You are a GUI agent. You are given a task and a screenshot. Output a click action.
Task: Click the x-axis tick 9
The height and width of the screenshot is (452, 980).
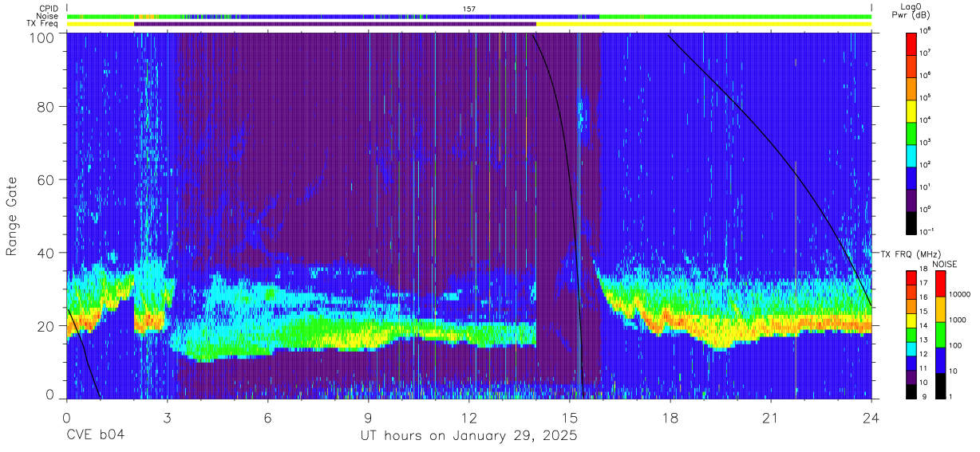(369, 417)
